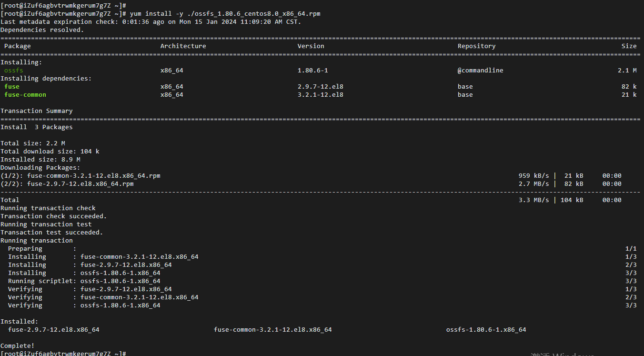Select version '1.80.6-1' in the ossfs row
This screenshot has width=644, height=356.
click(313, 70)
